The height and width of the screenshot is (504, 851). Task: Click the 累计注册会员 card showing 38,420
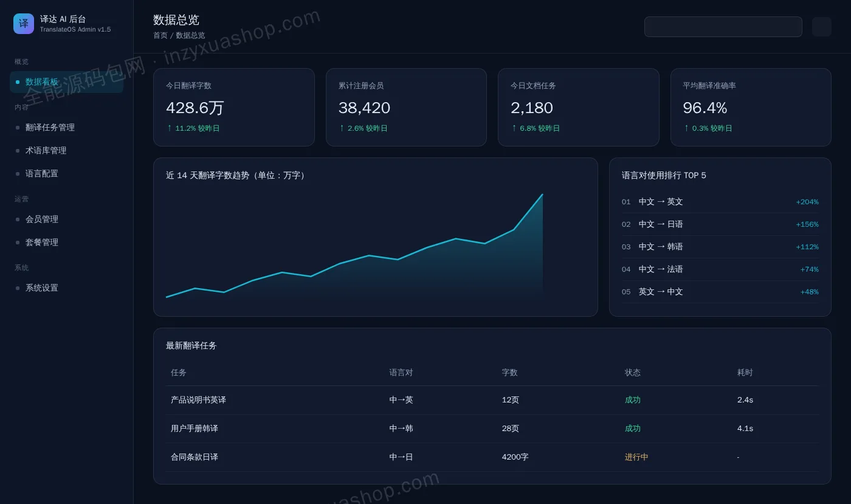pyautogui.click(x=406, y=107)
